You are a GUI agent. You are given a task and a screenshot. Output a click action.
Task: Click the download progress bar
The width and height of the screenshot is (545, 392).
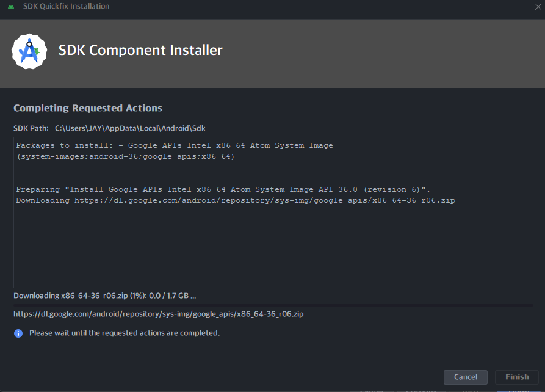click(x=273, y=305)
